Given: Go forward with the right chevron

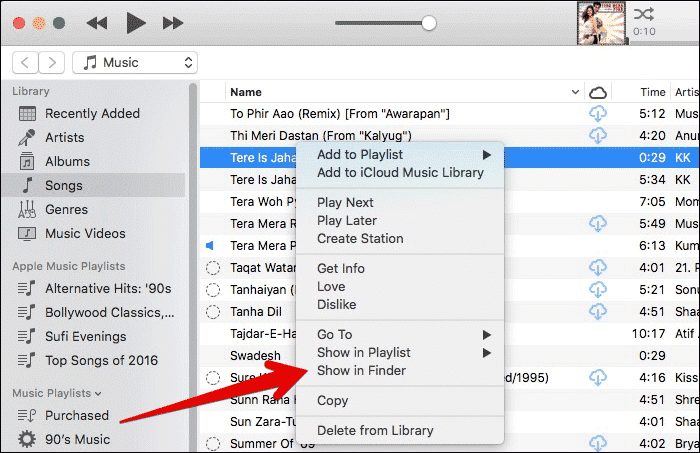Looking at the screenshot, I should 52,62.
